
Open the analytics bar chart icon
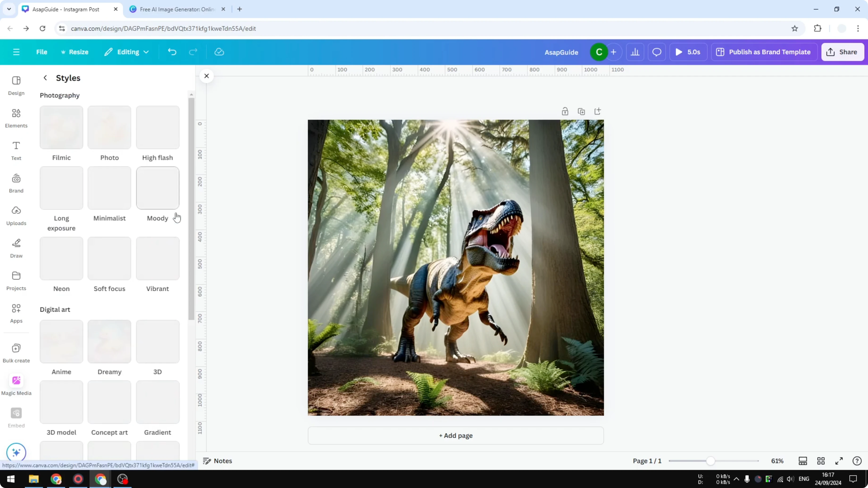point(635,52)
